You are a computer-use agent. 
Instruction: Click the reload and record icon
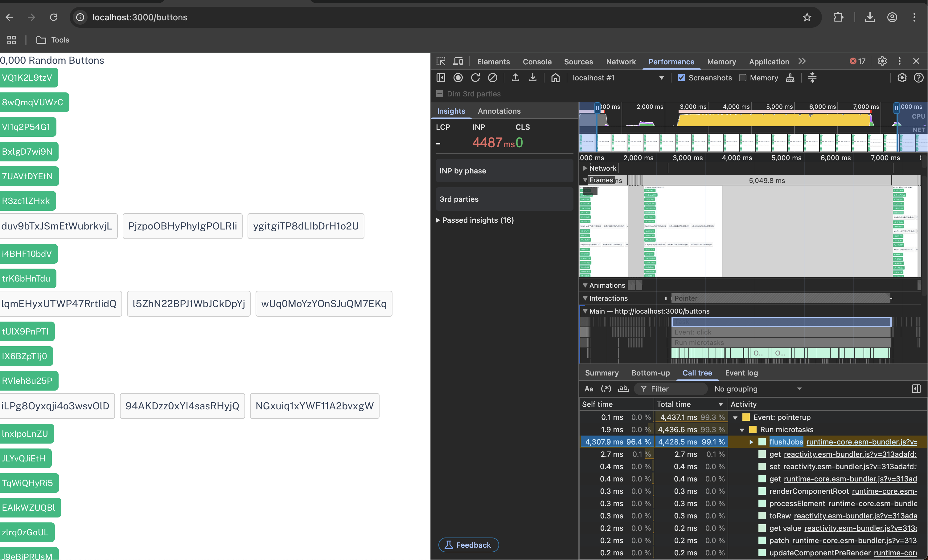(x=475, y=78)
